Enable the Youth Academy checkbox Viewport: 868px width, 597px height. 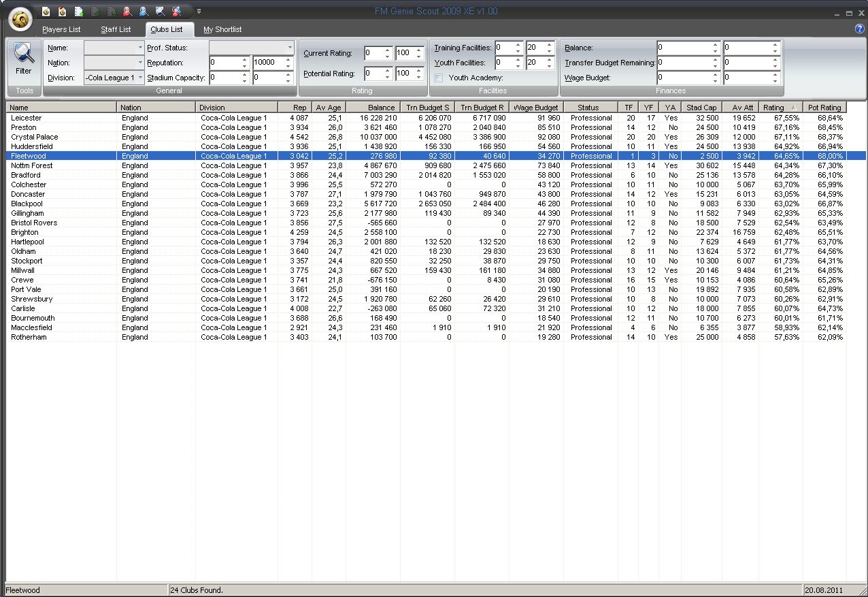439,78
